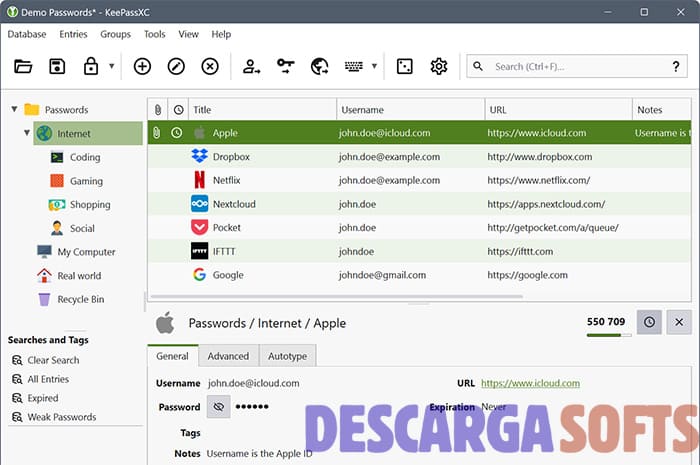The width and height of the screenshot is (700, 465).
Task: Open settings gear icon
Action: [x=438, y=66]
